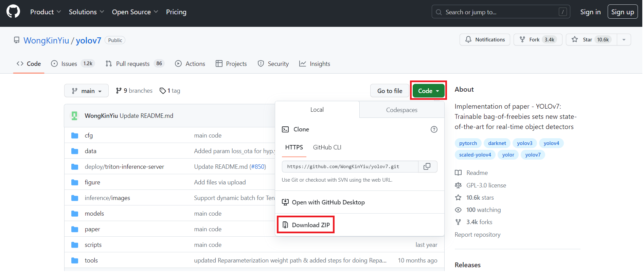Open the Star list dropdown arrow

(624, 40)
